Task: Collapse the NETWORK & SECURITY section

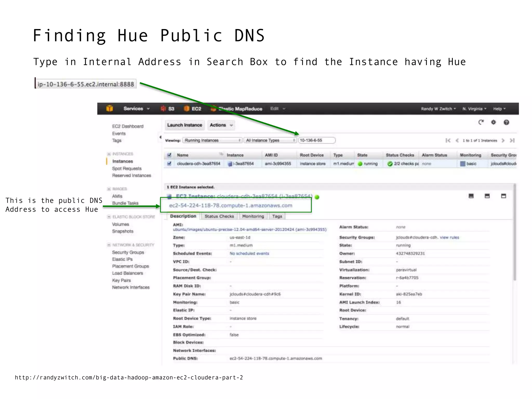Action: (x=109, y=245)
